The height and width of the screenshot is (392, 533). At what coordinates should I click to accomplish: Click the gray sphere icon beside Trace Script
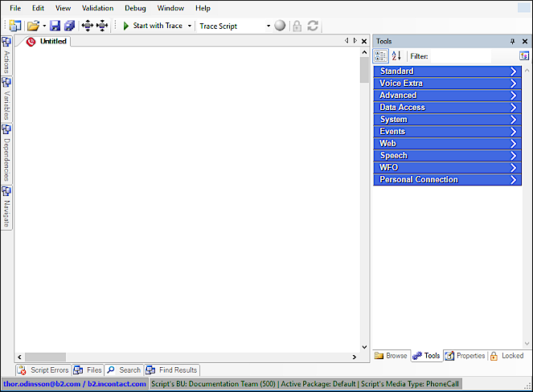280,26
